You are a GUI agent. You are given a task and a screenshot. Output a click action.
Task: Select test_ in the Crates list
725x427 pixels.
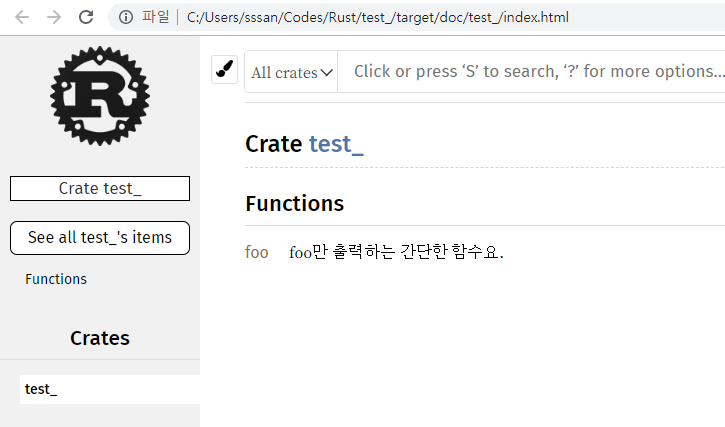click(x=41, y=389)
